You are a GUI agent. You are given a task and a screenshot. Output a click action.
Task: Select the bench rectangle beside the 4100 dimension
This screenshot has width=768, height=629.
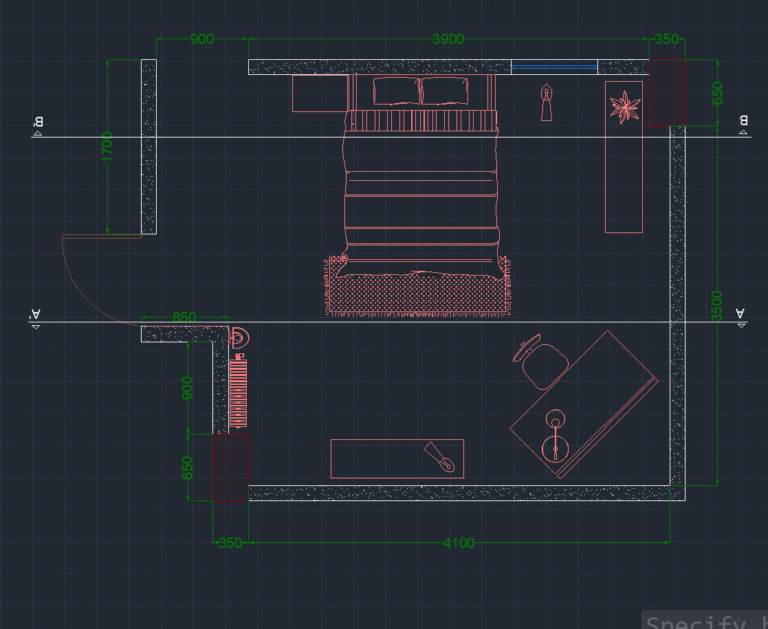click(x=397, y=459)
